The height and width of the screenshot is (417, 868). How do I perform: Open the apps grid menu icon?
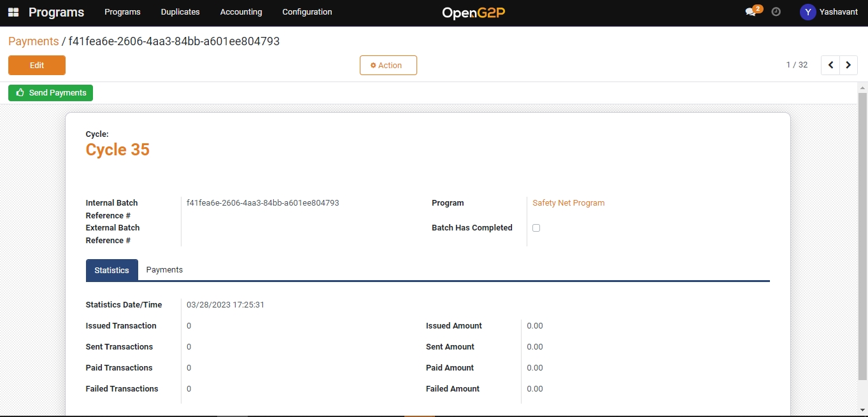coord(13,12)
